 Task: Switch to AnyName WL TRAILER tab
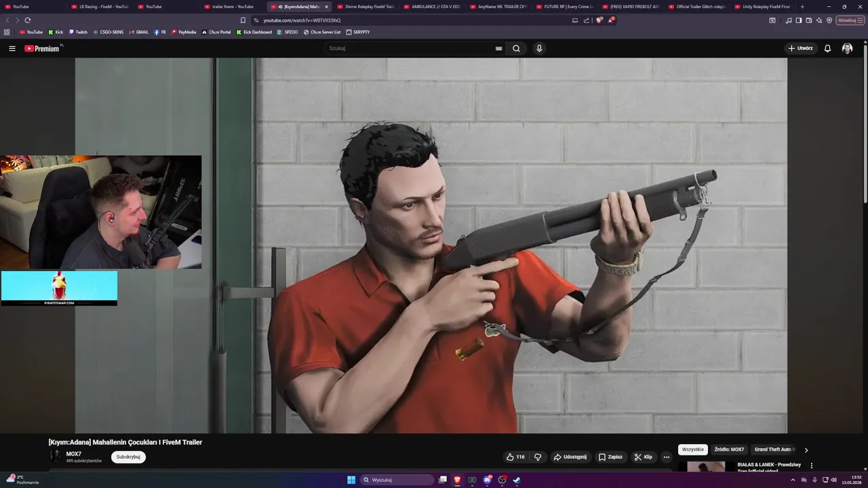[498, 7]
